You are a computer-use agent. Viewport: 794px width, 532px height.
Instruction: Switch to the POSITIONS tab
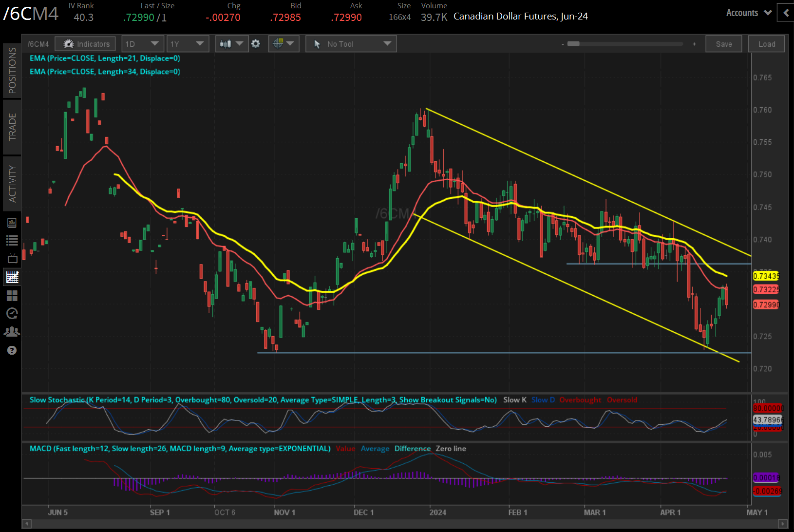pos(12,71)
